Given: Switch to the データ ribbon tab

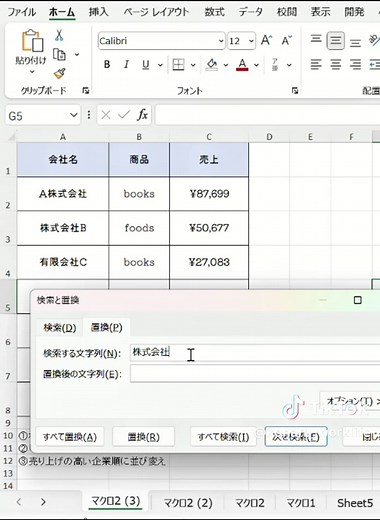Looking at the screenshot, I should (250, 12).
